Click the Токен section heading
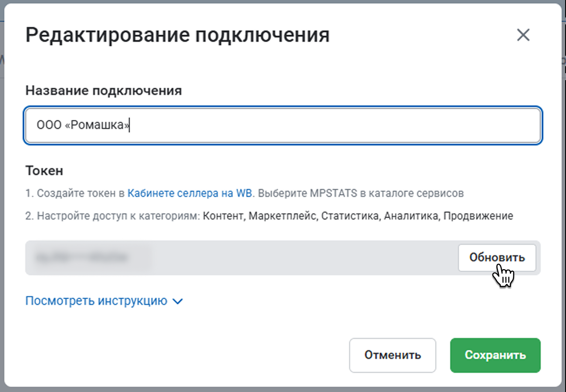 (44, 171)
